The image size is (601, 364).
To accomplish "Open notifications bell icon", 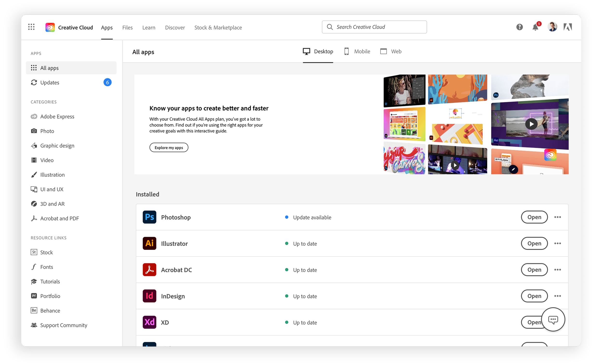I will [536, 27].
